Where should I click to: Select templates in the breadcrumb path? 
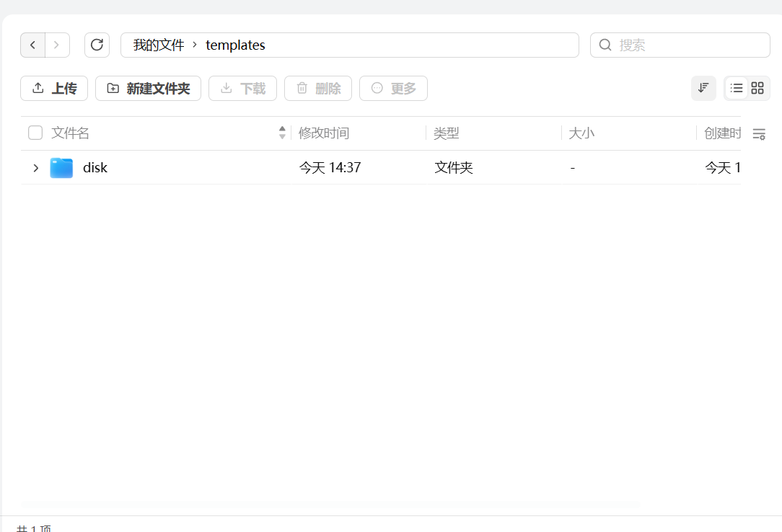(x=235, y=45)
